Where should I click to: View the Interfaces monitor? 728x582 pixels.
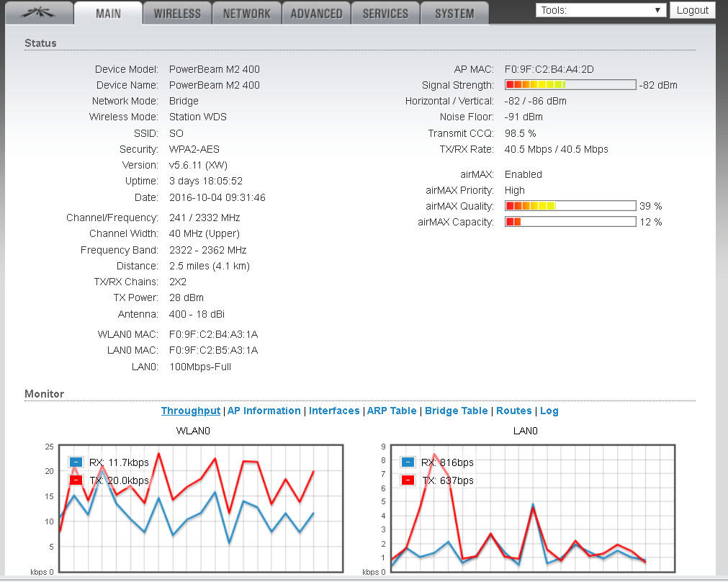334,411
